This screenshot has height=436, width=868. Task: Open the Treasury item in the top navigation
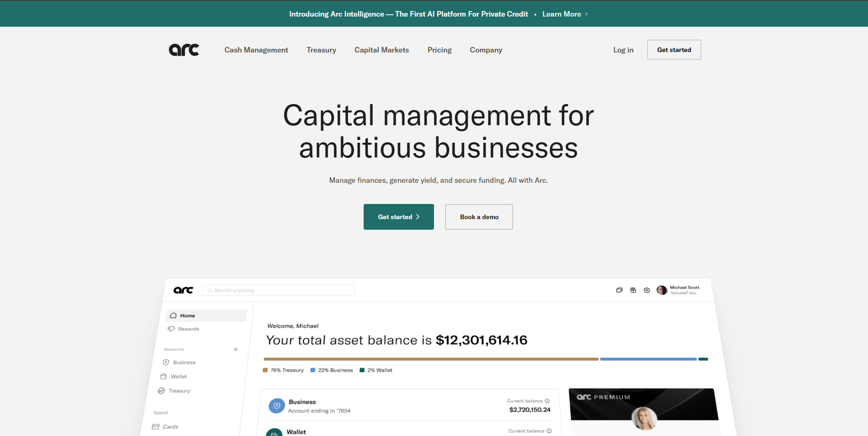click(x=321, y=50)
